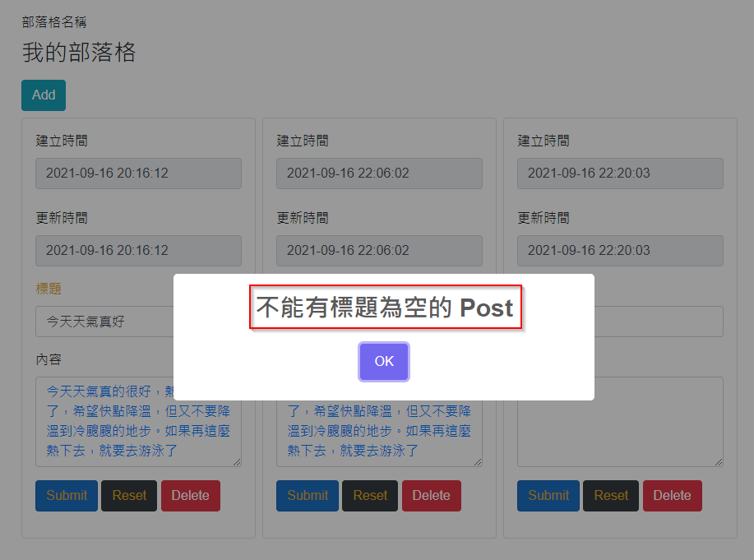Click the blog name 我的部落格
The height and width of the screenshot is (560, 754).
click(x=79, y=52)
